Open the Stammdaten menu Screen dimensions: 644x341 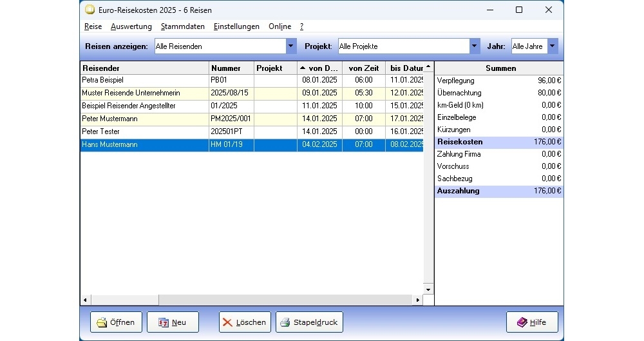click(x=182, y=26)
